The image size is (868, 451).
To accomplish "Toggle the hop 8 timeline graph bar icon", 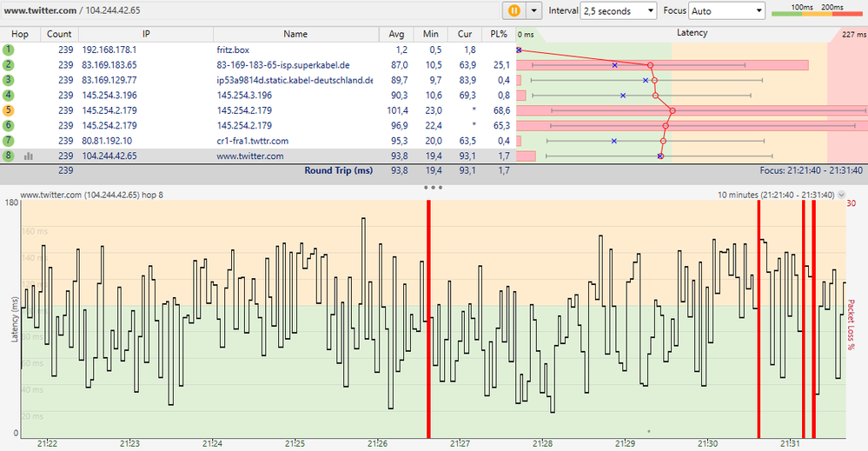I will tap(28, 156).
